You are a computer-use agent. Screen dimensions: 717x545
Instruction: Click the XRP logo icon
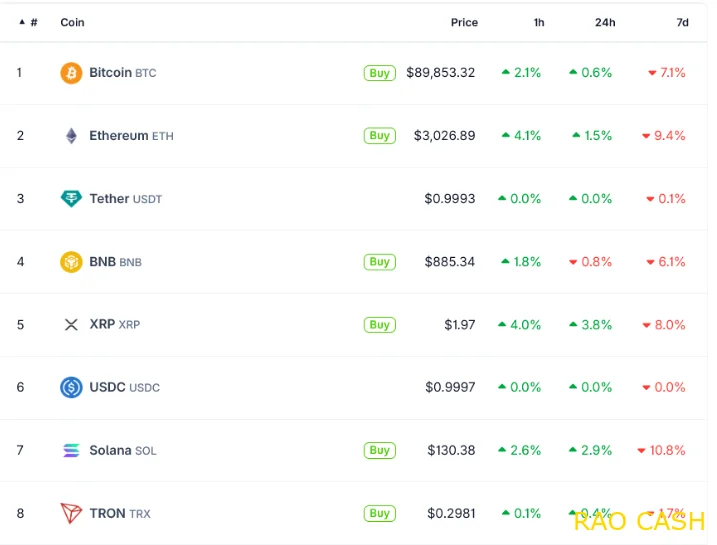tap(71, 325)
